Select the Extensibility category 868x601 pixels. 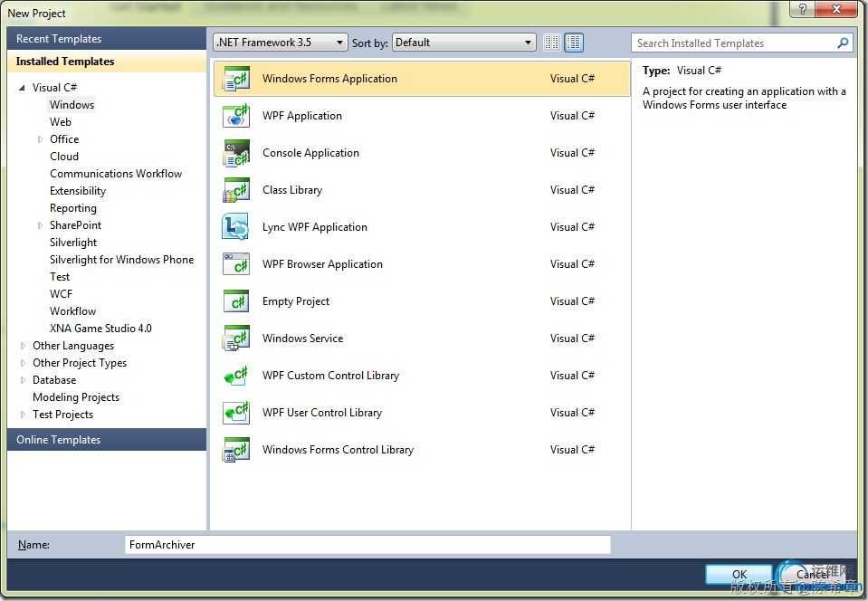pyautogui.click(x=78, y=190)
